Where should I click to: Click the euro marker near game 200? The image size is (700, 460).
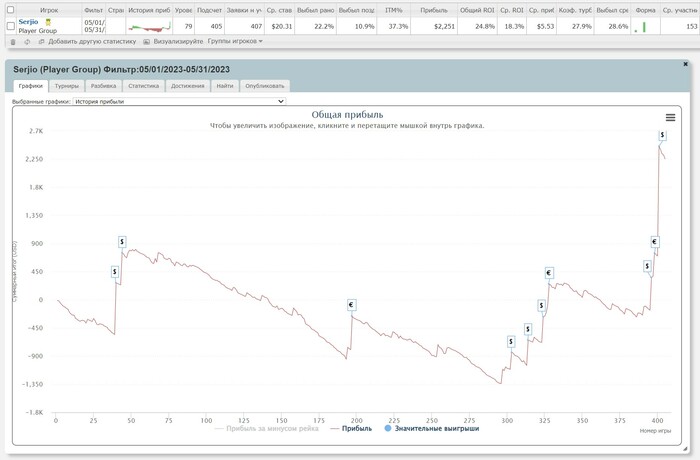point(351,305)
